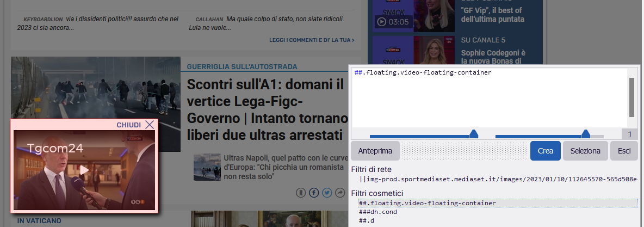Click the share arrow icon under the A1 article
Image resolution: width=644 pixels, height=227 pixels.
(340, 193)
